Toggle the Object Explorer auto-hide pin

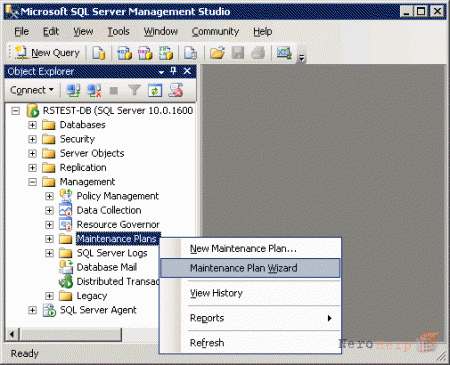[x=173, y=71]
